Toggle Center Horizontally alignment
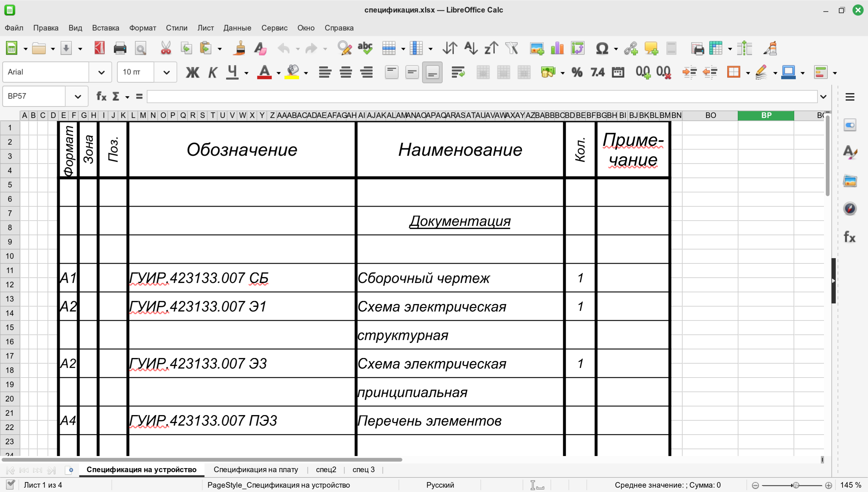 [x=346, y=72]
